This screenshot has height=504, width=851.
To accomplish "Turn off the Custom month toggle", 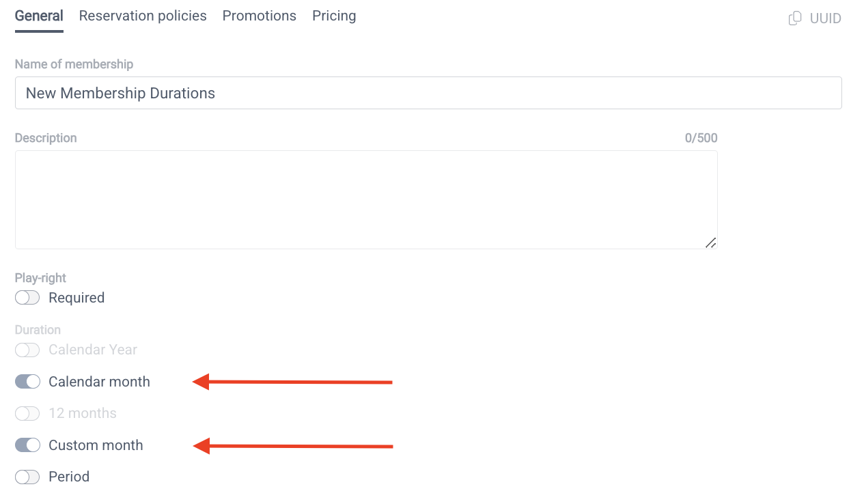I will tap(27, 445).
